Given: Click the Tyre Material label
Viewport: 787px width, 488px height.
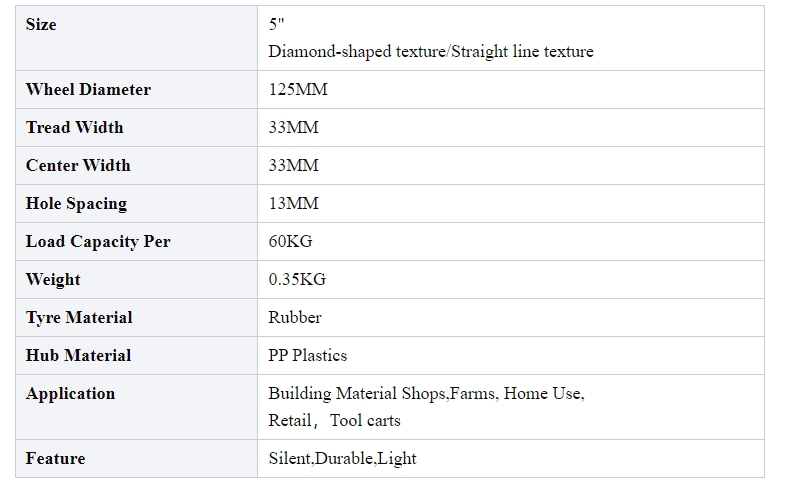Looking at the screenshot, I should point(79,318).
